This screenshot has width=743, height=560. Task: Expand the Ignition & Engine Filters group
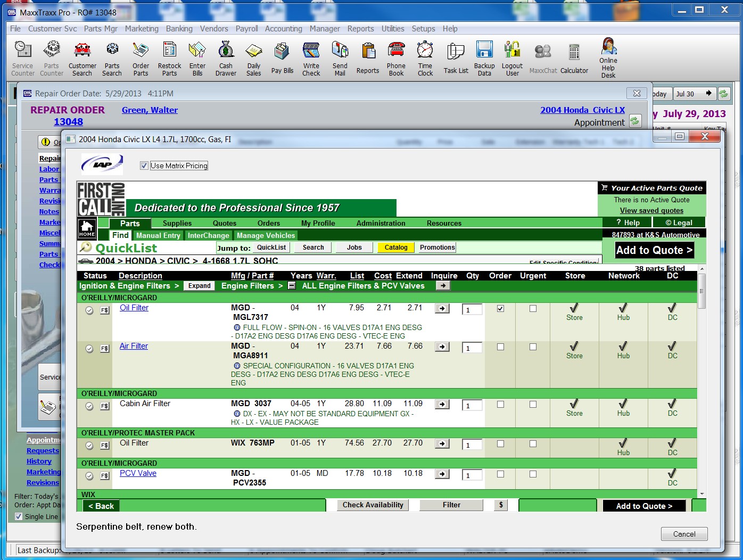200,286
